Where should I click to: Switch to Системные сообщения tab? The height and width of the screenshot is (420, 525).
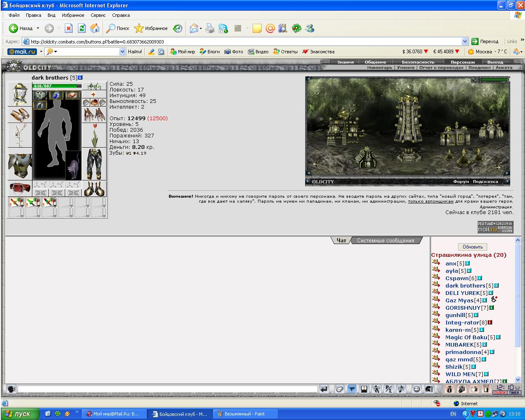386,241
